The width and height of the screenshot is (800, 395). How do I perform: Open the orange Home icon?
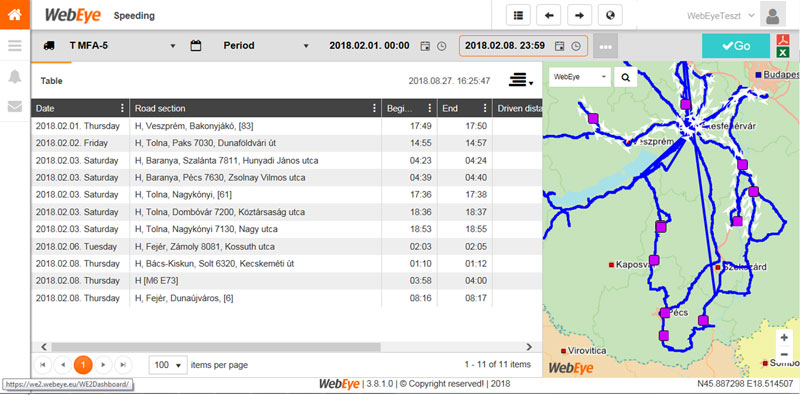15,15
